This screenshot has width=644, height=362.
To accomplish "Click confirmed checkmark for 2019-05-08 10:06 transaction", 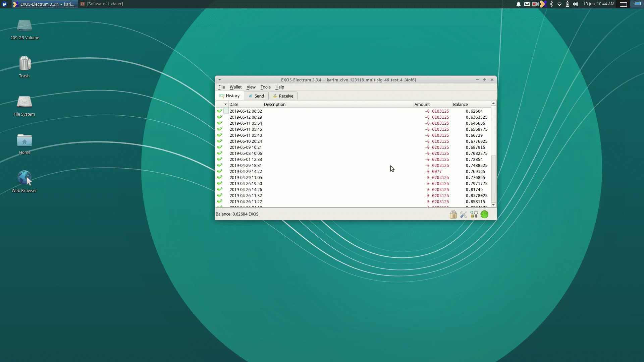I will tap(220, 153).
